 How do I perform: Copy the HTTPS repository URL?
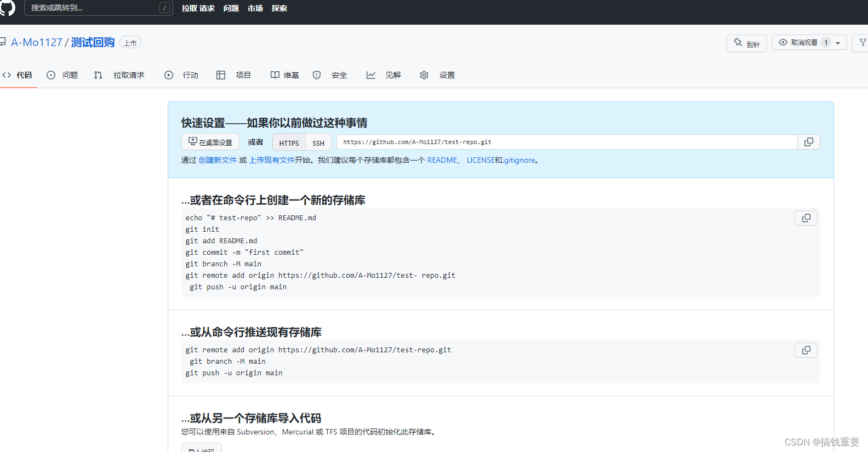point(808,142)
